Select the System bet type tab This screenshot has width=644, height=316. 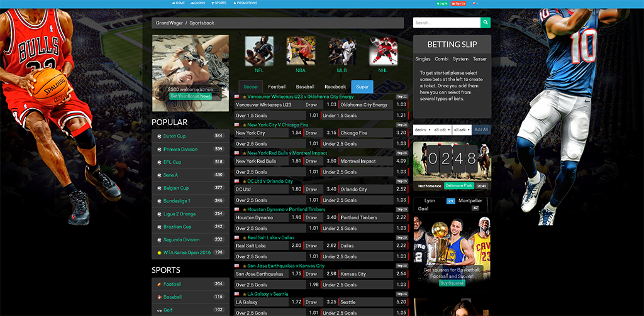(460, 59)
